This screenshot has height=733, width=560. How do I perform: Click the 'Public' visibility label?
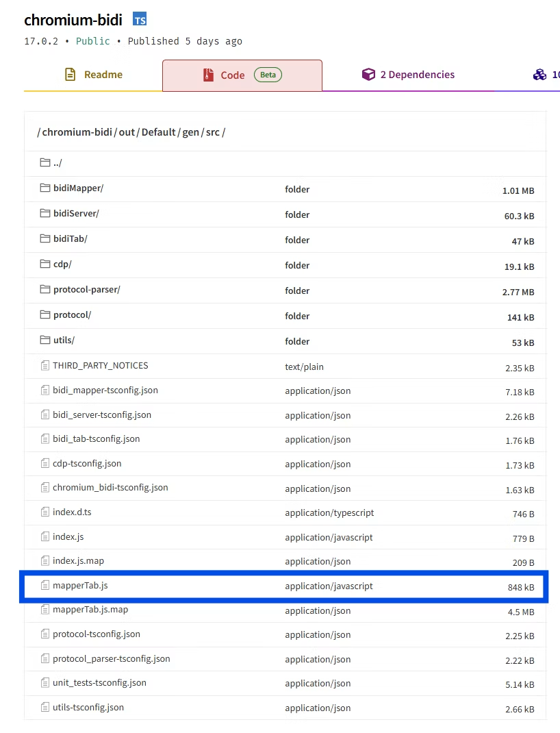(x=93, y=41)
